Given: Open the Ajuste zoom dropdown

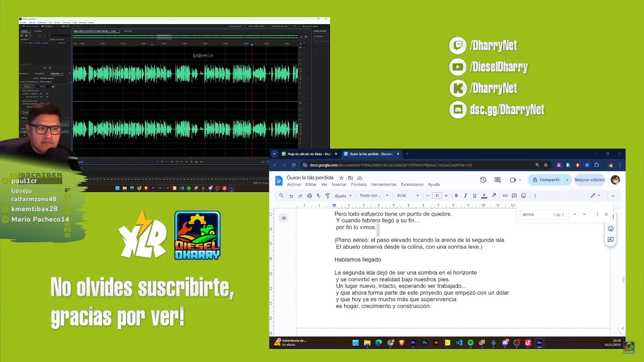Looking at the screenshot, I should coord(342,196).
